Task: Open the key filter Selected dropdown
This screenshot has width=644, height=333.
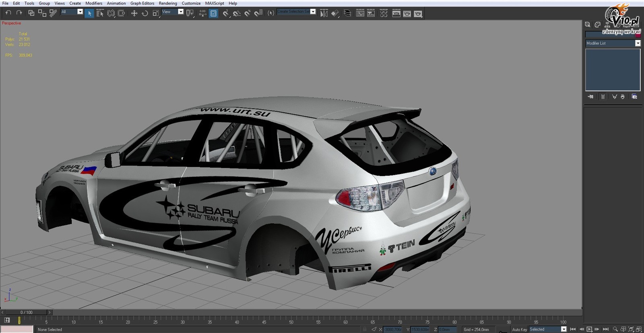Action: click(x=563, y=329)
